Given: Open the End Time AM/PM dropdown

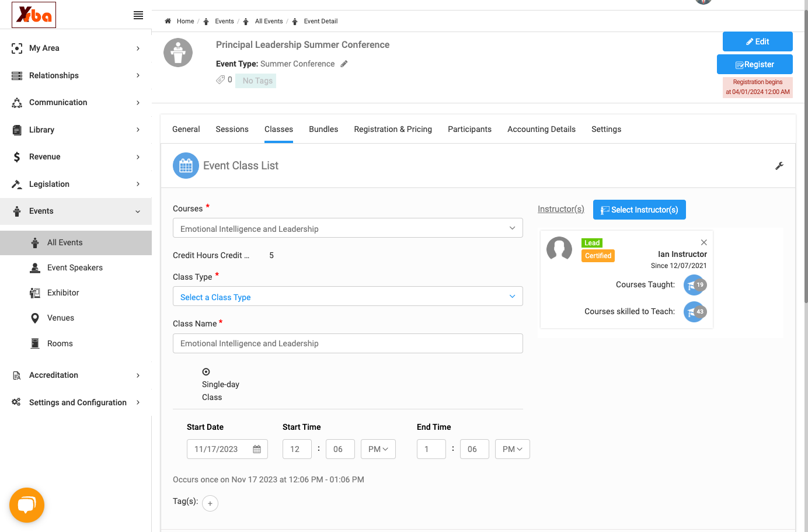Looking at the screenshot, I should (513, 449).
